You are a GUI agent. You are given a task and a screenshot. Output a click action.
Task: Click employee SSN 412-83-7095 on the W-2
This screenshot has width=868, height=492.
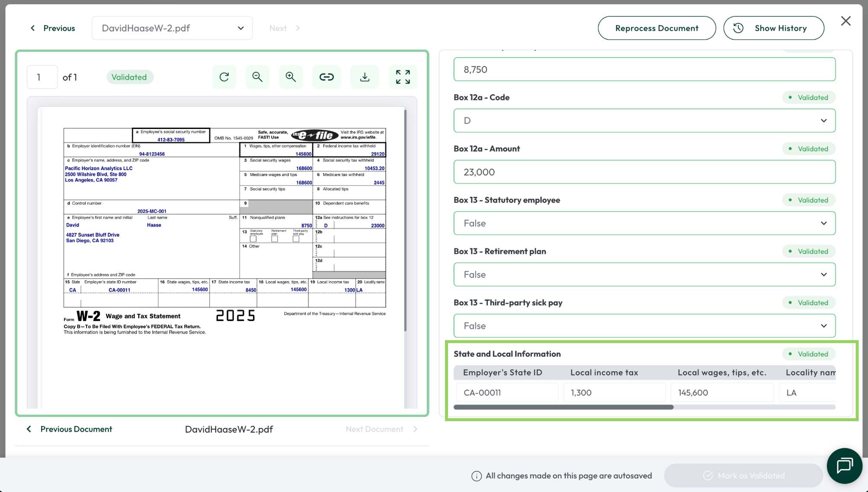[x=171, y=140]
